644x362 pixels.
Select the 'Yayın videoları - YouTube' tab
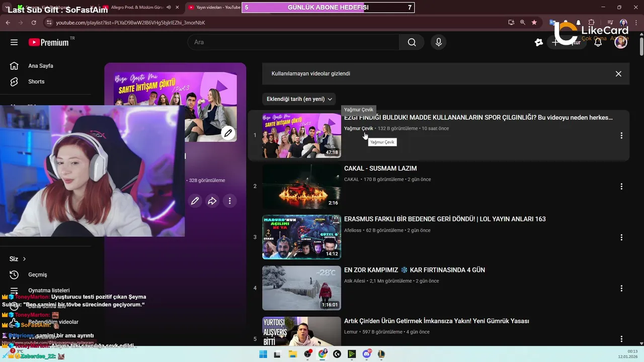click(x=214, y=8)
